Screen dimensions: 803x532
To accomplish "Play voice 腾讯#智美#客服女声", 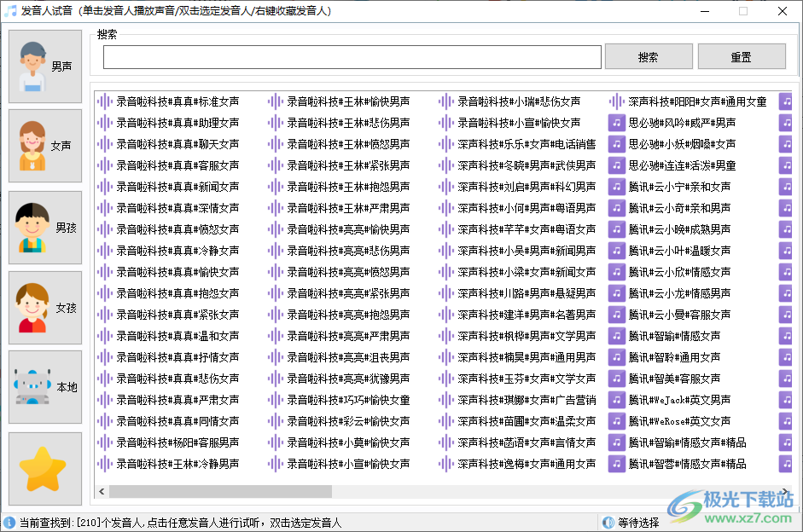I will click(x=674, y=379).
